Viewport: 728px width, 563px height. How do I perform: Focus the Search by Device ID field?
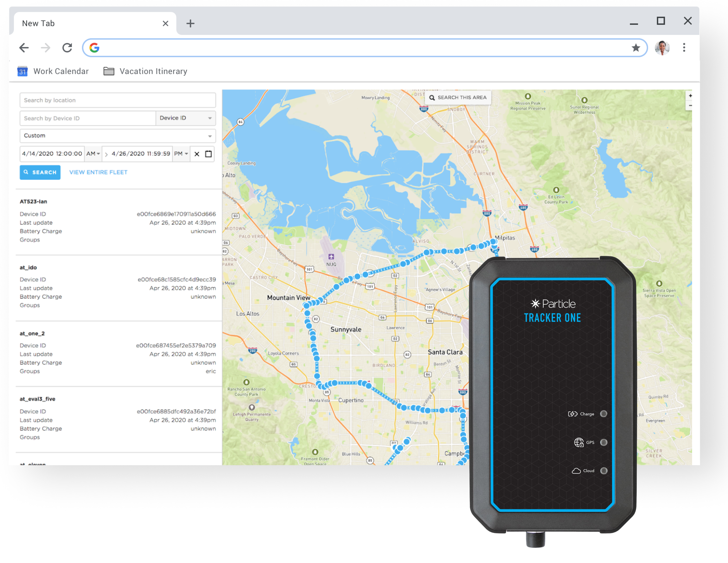(x=88, y=118)
